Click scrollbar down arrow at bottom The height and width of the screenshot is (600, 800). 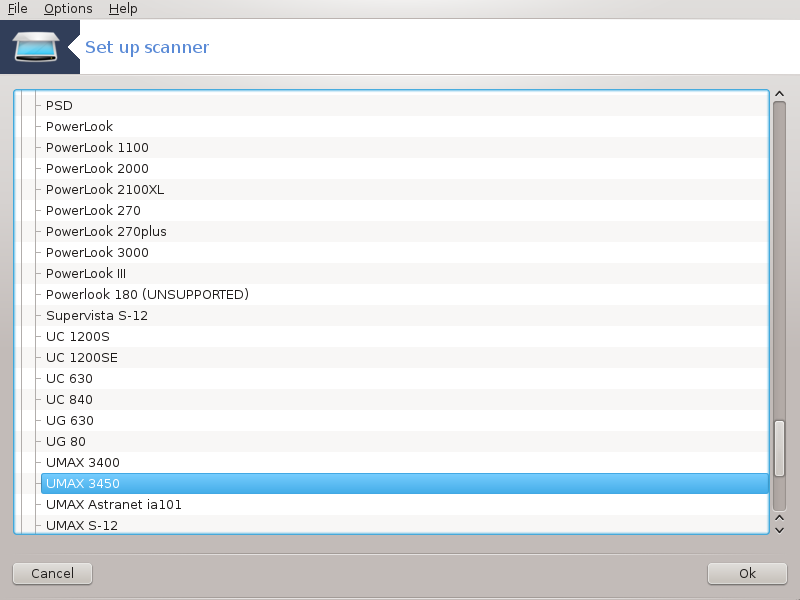pyautogui.click(x=779, y=530)
